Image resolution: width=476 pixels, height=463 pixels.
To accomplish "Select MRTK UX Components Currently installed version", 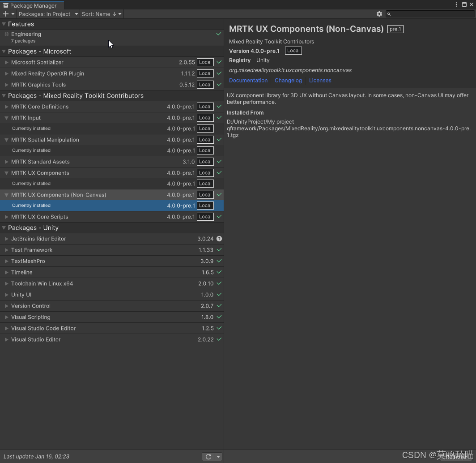I will click(112, 184).
